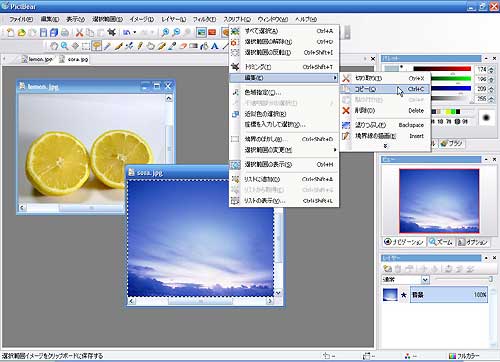Viewport: 500px width, 362px height.
Task: Switch to the Zoom view tab
Action: point(441,242)
